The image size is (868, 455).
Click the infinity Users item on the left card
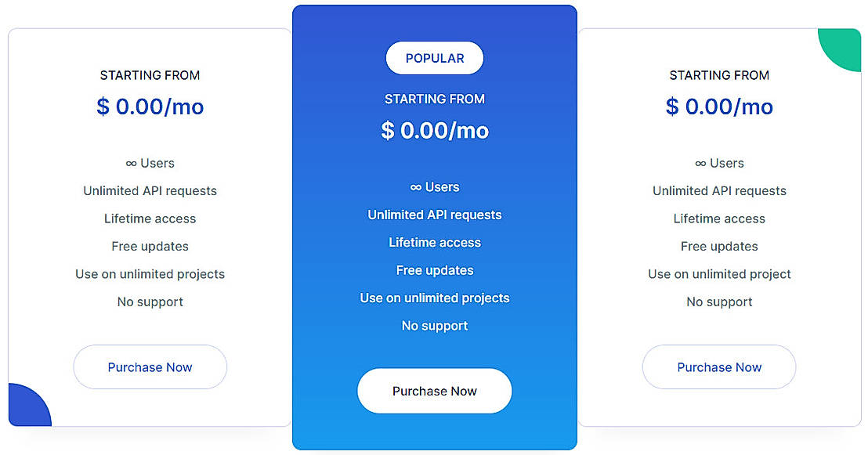coord(150,163)
